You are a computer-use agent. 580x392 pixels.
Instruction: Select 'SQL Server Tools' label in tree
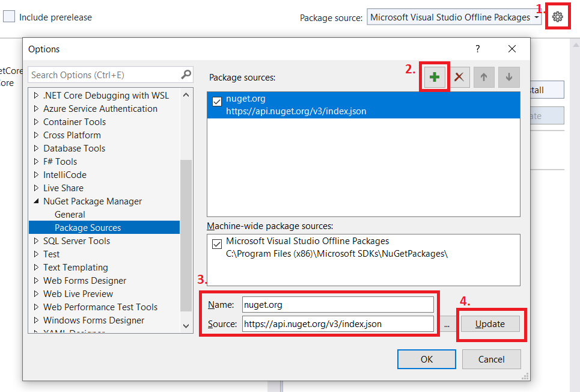point(76,241)
